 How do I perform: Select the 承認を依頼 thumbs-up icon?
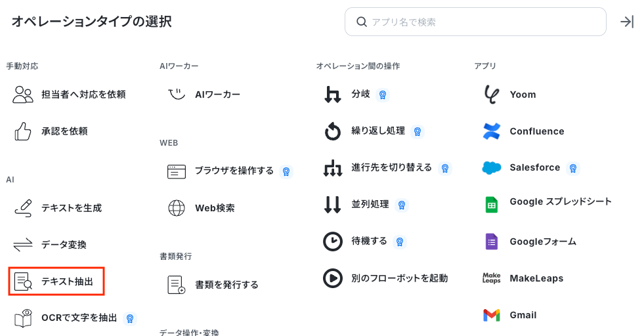[23, 131]
